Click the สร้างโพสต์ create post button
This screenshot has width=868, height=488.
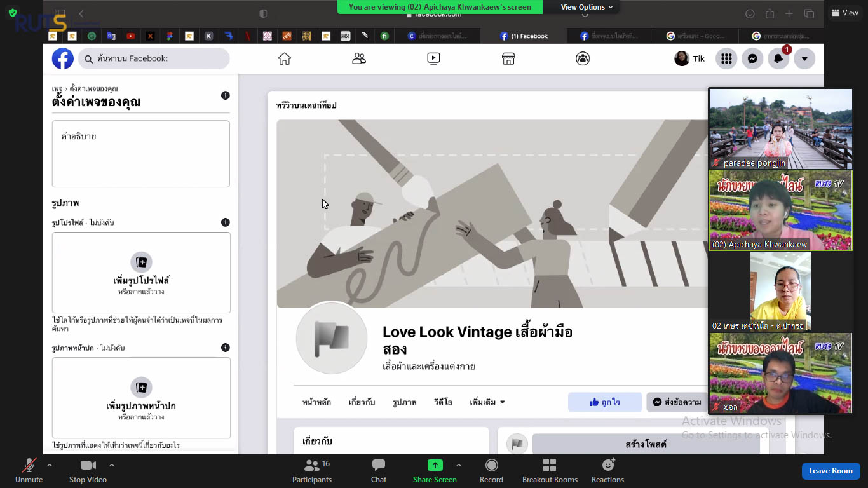(x=646, y=444)
